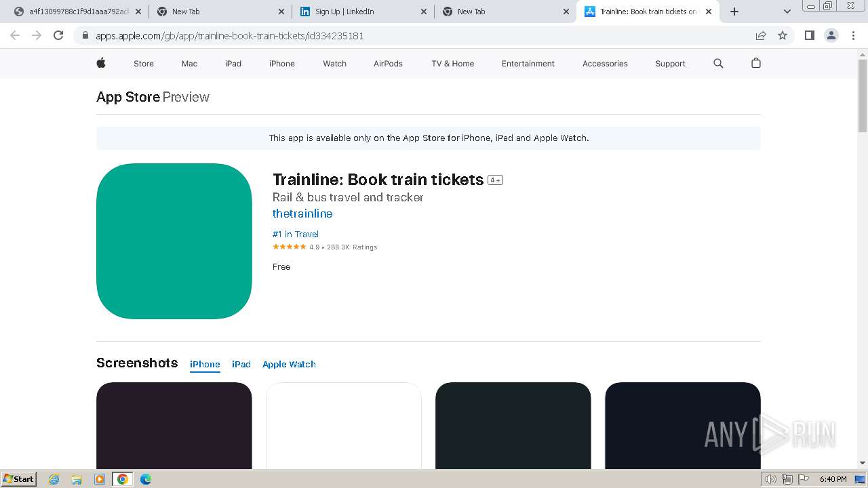The height and width of the screenshot is (488, 868).
Task: Close the Sign Up | LinkedIn tab
Action: click(424, 12)
